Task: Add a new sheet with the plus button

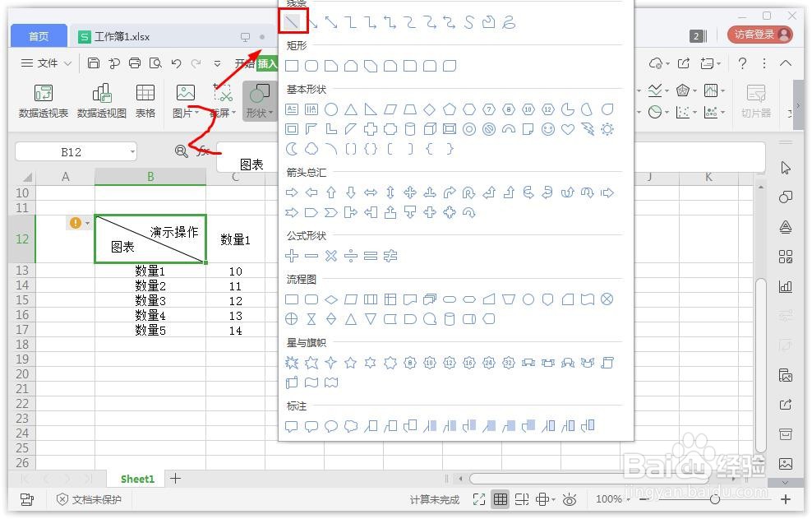Action: tap(176, 479)
